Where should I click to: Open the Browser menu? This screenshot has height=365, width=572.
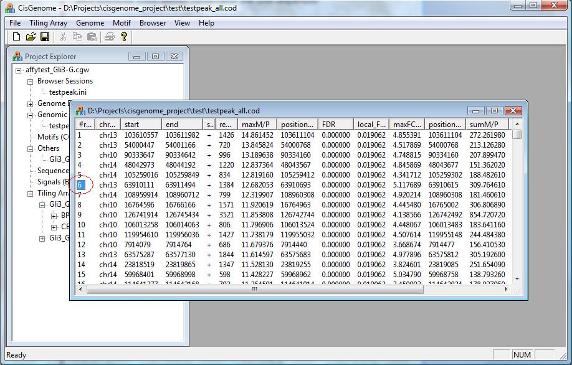coord(152,23)
